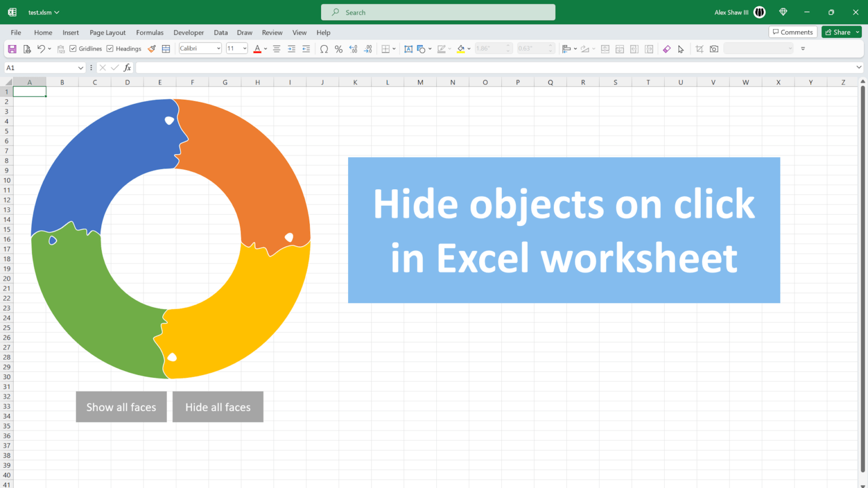Click the Save icon

pos(12,49)
